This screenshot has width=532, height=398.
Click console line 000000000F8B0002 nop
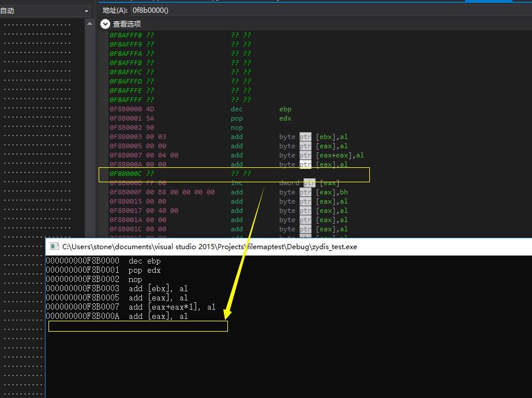click(94, 279)
